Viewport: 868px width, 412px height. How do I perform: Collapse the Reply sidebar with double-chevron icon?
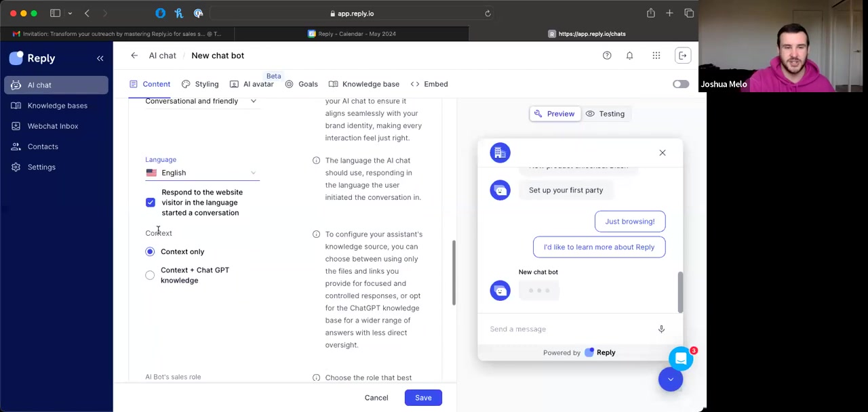tap(100, 58)
